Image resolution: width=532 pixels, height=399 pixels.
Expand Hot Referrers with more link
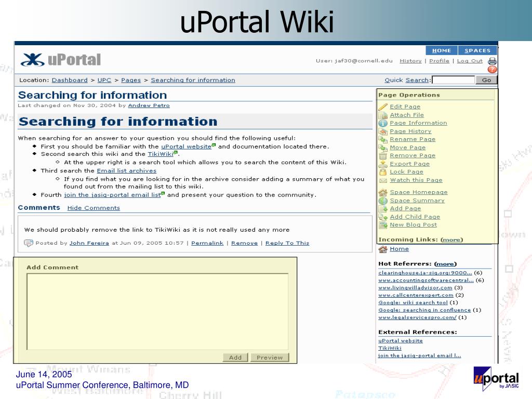tap(445, 263)
